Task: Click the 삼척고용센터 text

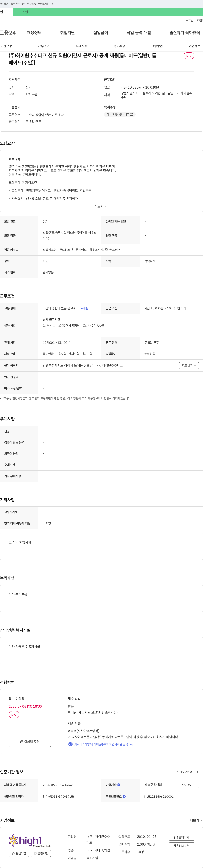Action: pyautogui.click(x=153, y=785)
